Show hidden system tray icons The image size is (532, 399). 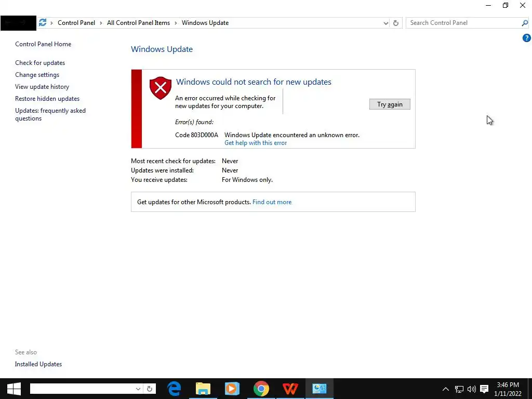click(x=445, y=389)
